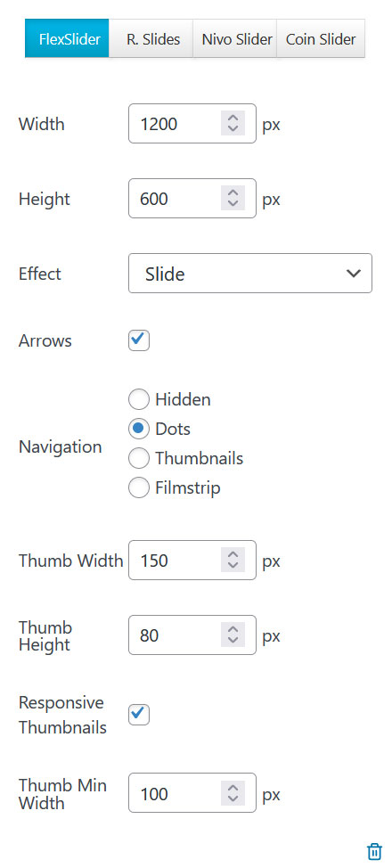The height and width of the screenshot is (868, 392).
Task: Select the Hidden navigation option
Action: [138, 399]
